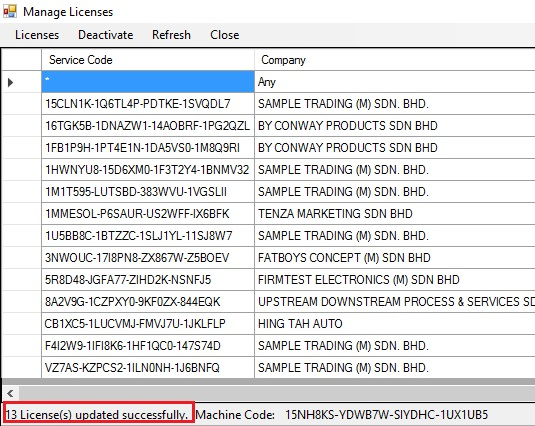
Task: Click the horizontal scrollbar left arrow
Action: pos(10,393)
